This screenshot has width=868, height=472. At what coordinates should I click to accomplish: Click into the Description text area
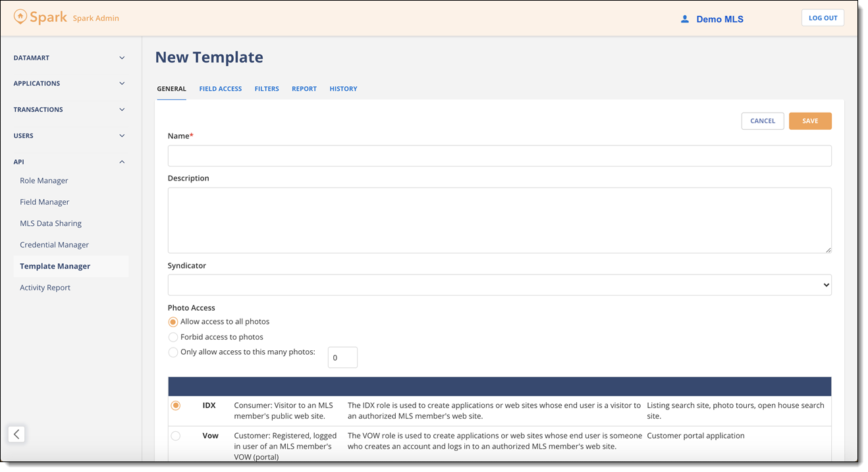(x=499, y=221)
